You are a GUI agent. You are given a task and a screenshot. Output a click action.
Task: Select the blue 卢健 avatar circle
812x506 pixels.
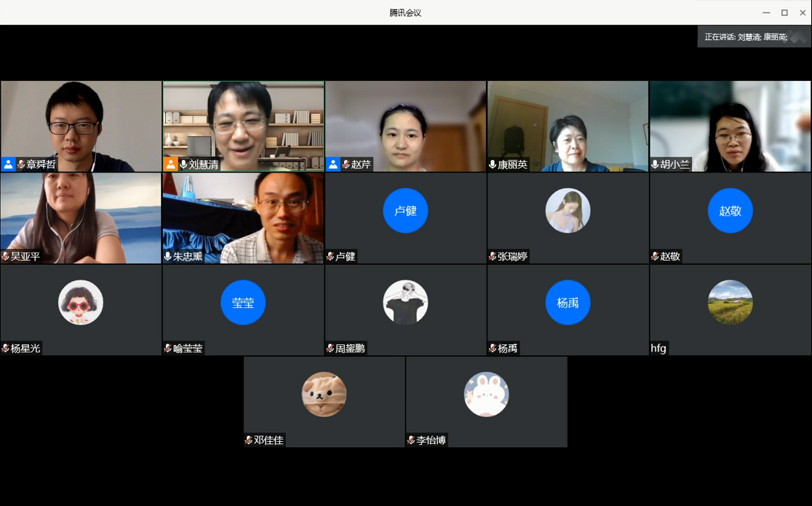pyautogui.click(x=405, y=210)
